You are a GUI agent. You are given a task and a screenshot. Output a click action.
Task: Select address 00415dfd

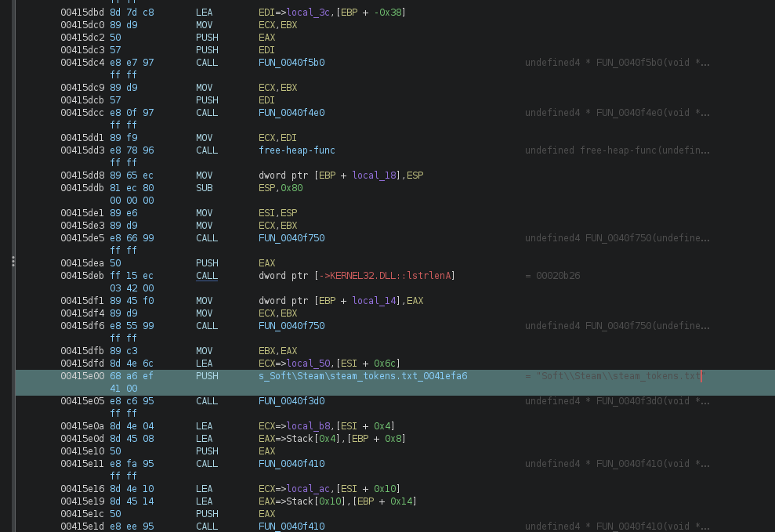point(82,364)
